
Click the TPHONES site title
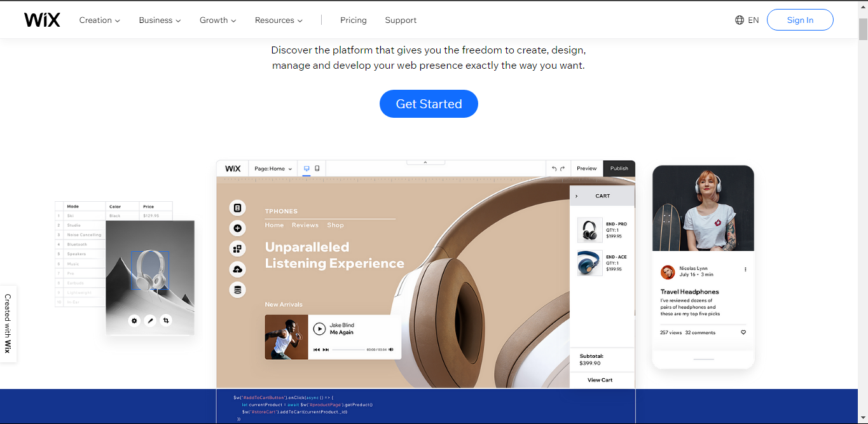281,211
